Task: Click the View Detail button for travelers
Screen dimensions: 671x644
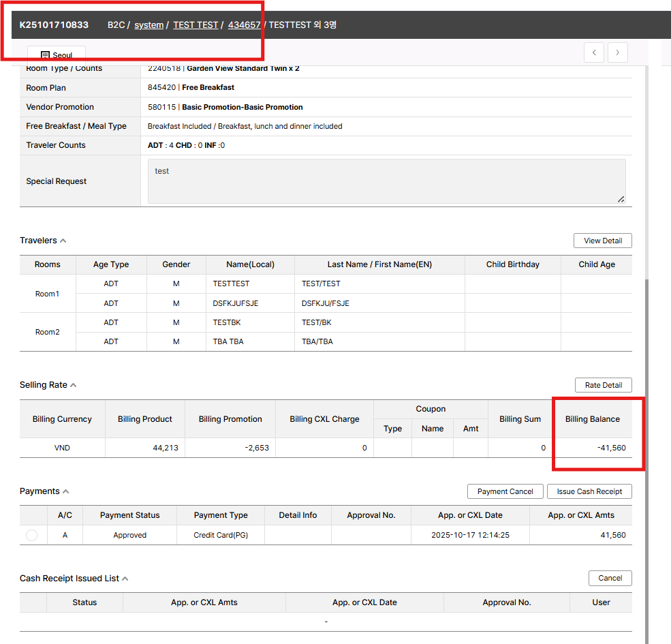Action: [x=602, y=241]
